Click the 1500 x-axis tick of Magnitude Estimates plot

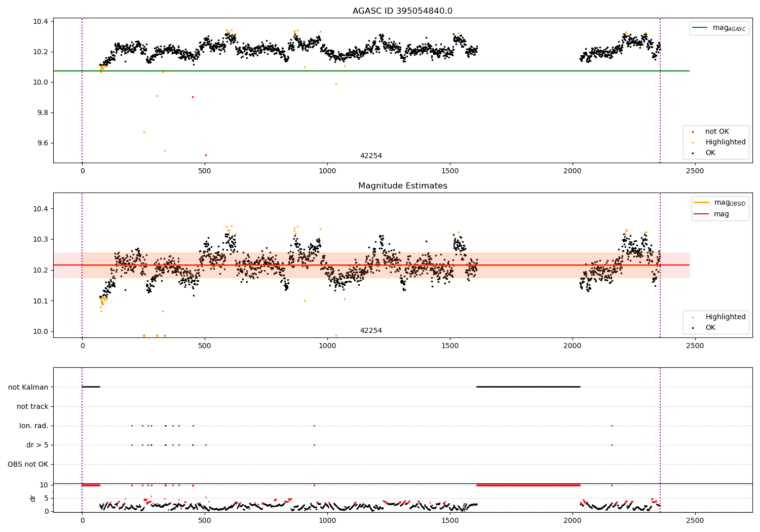click(450, 346)
